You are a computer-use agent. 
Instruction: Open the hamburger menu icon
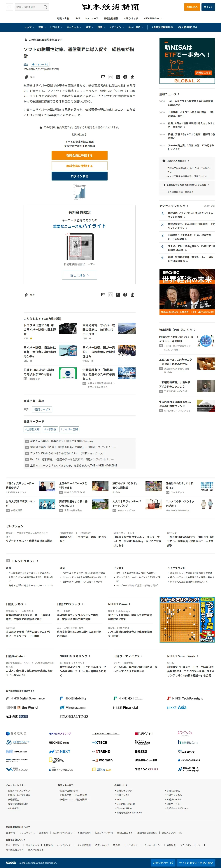[9, 7]
